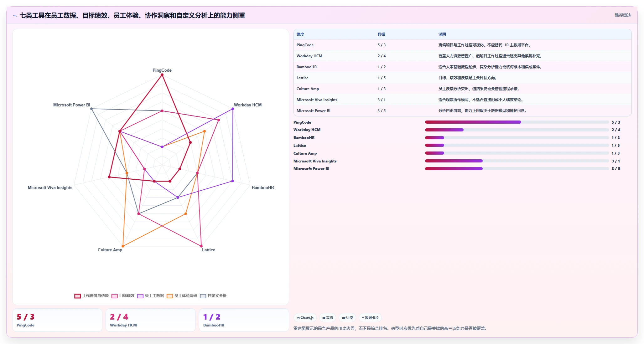The image size is (644, 344).
Task: Click the '3 / 5' value in Power BI table row
Action: pos(382,111)
